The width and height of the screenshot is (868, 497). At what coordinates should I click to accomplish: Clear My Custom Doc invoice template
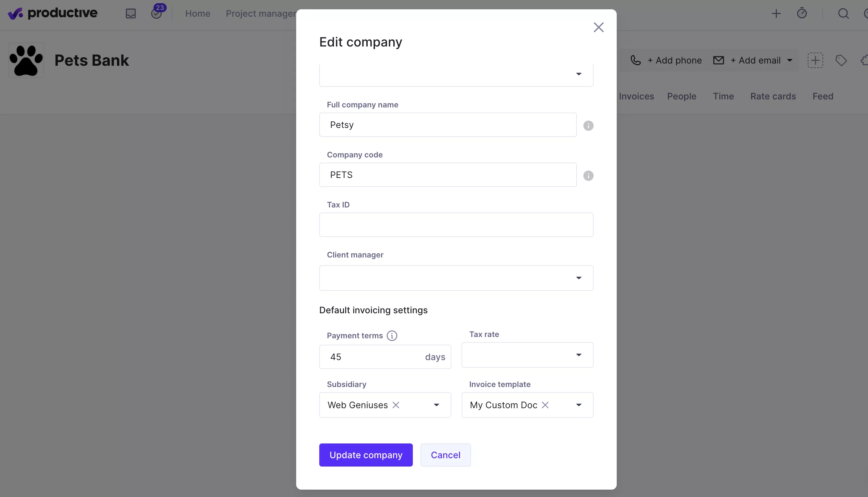[545, 405]
